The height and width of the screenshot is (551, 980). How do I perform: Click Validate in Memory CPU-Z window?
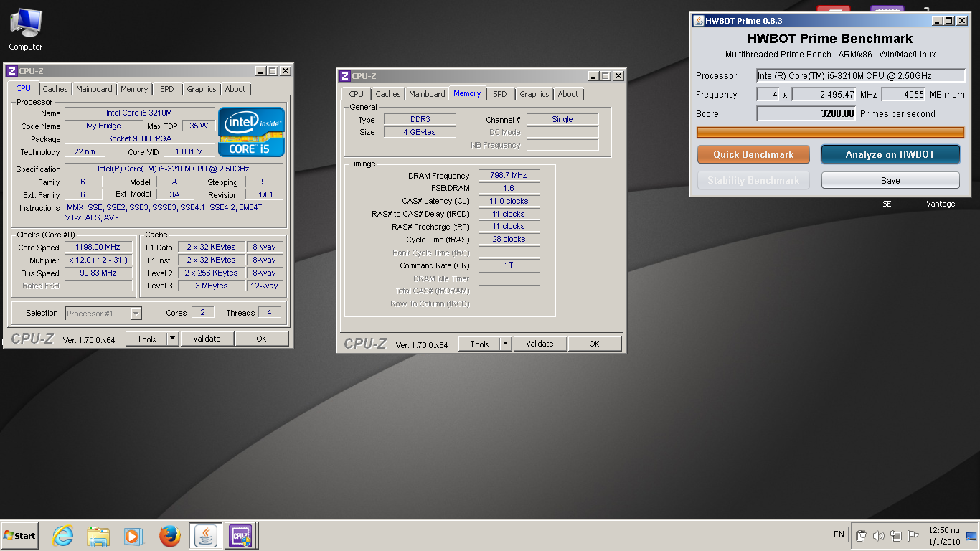coord(540,344)
